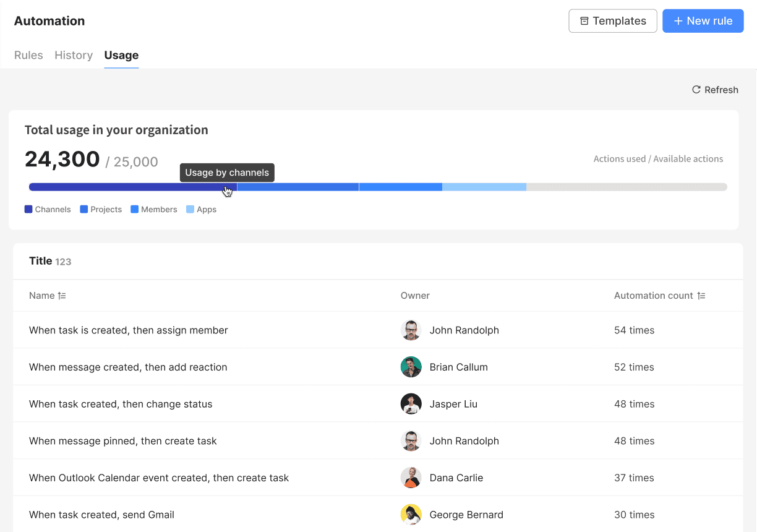The image size is (757, 532).
Task: Click the Apps legend color square
Action: (190, 210)
